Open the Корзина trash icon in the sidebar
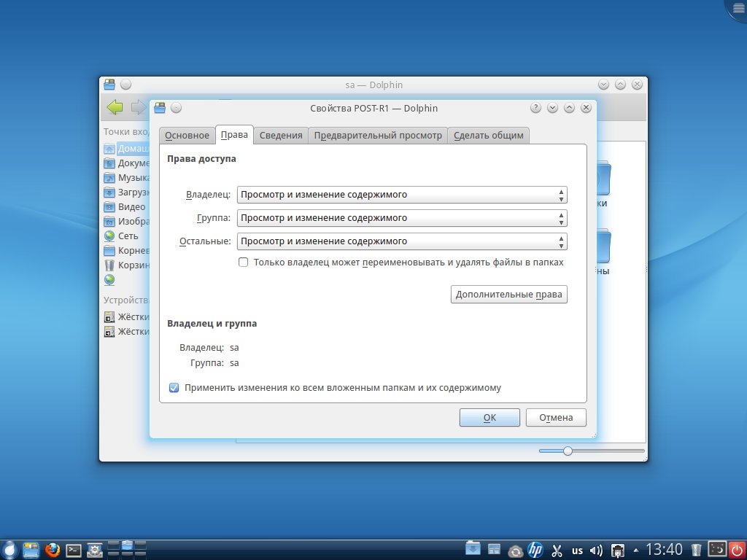This screenshot has height=560, width=747. [109, 265]
